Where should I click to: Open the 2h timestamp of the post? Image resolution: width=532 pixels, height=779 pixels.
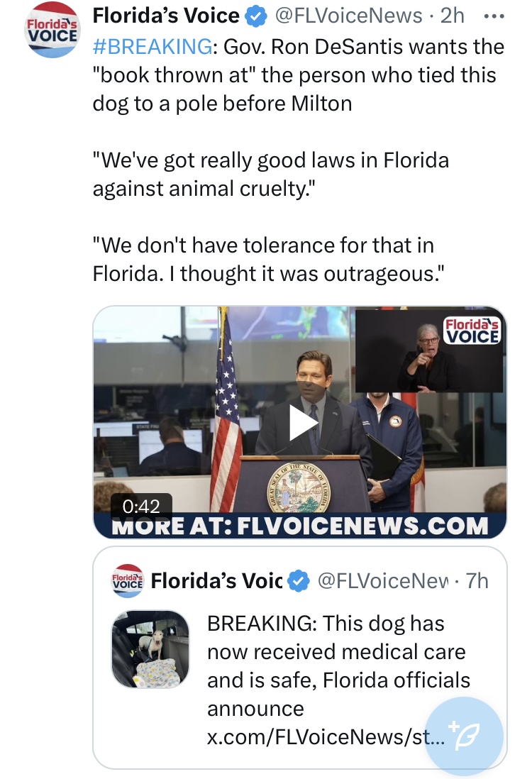pyautogui.click(x=453, y=16)
